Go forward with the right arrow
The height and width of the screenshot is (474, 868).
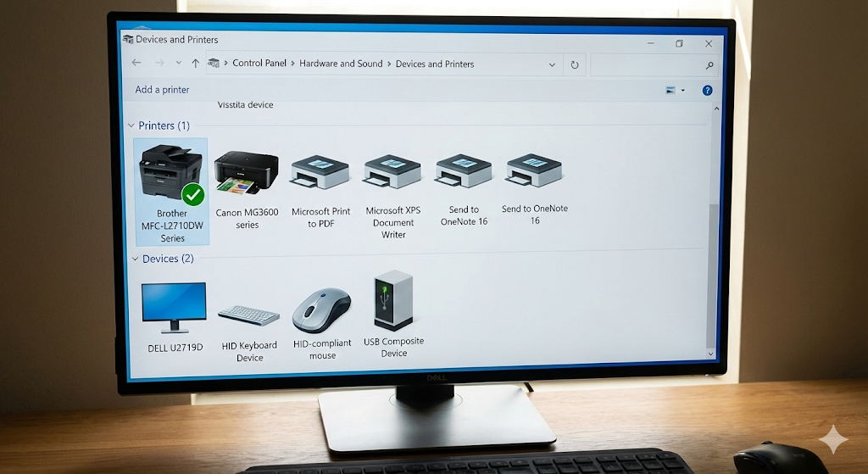pyautogui.click(x=159, y=63)
